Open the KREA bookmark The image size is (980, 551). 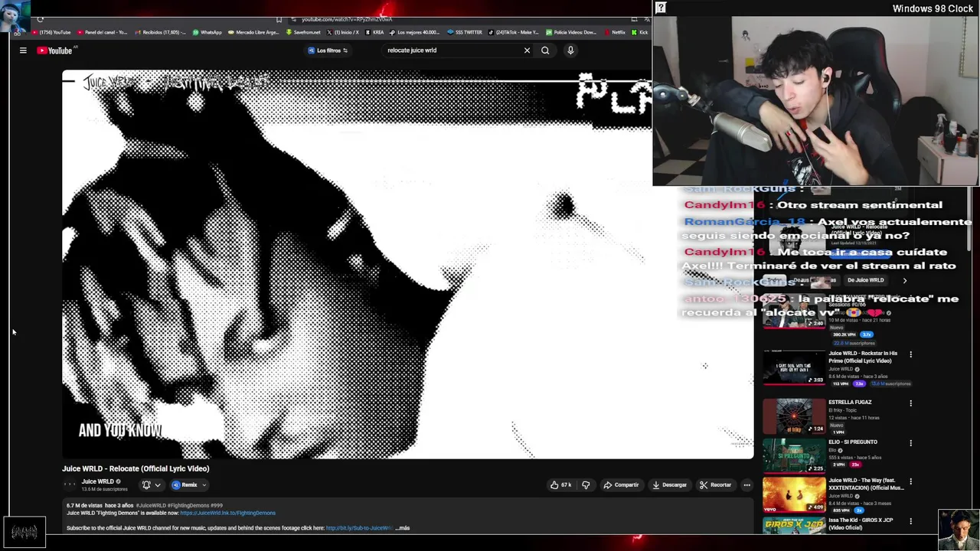coord(374,32)
